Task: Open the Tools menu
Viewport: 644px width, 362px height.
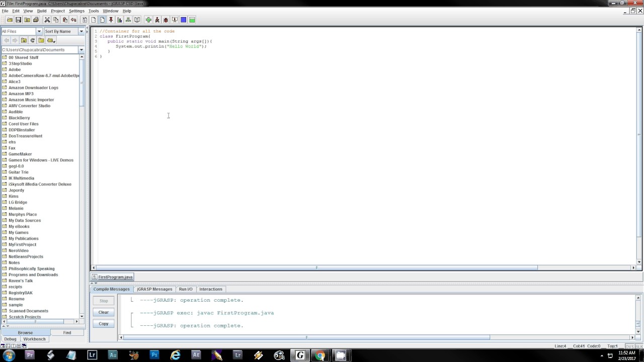Action: pos(94,11)
